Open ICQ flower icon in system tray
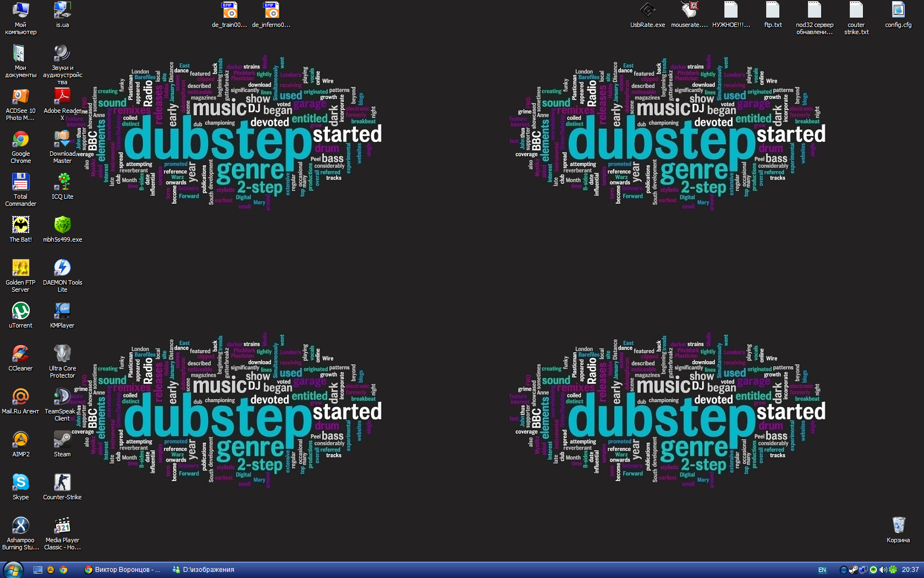924x578 pixels. tap(893, 570)
